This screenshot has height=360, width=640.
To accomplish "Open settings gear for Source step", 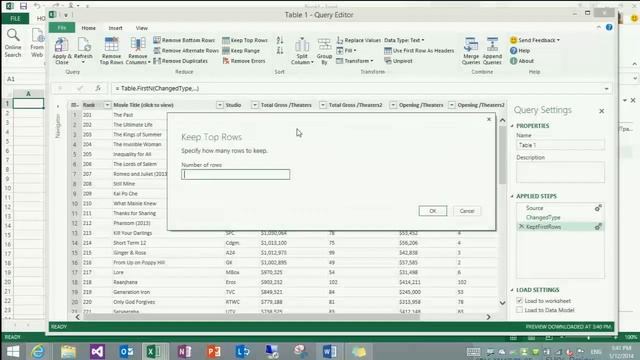I will tap(598, 208).
